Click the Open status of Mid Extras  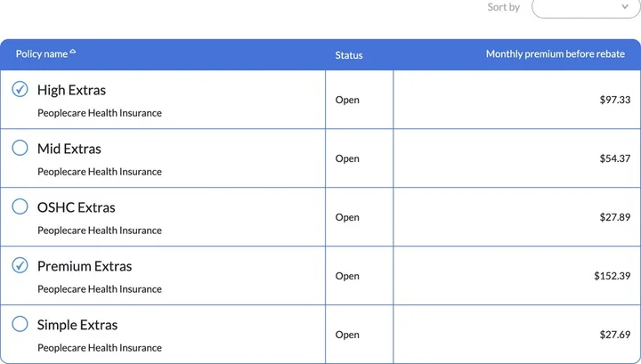point(347,158)
